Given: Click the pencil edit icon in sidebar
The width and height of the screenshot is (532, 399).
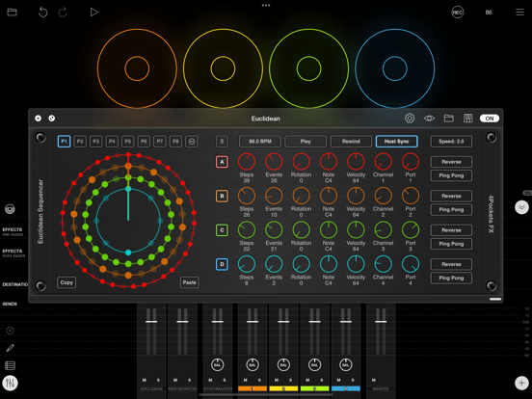Looking at the screenshot, I should point(11,348).
